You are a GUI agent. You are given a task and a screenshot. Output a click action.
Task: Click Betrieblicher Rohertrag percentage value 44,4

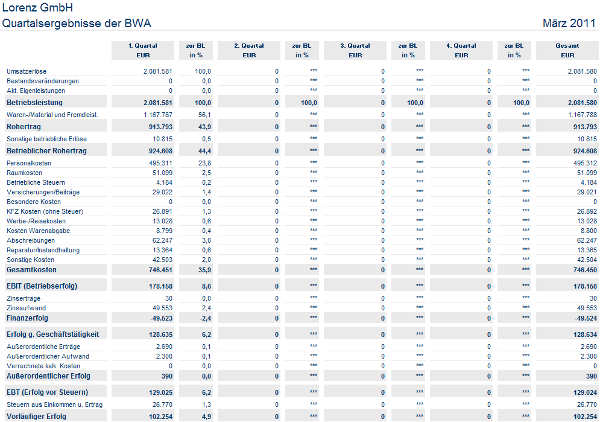pos(205,151)
